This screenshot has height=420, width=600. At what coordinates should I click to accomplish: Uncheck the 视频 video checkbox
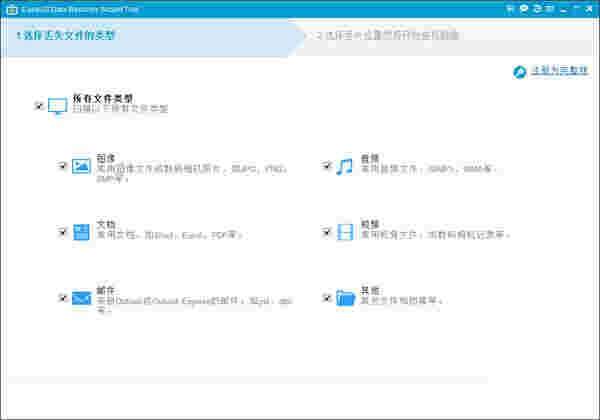click(x=326, y=231)
